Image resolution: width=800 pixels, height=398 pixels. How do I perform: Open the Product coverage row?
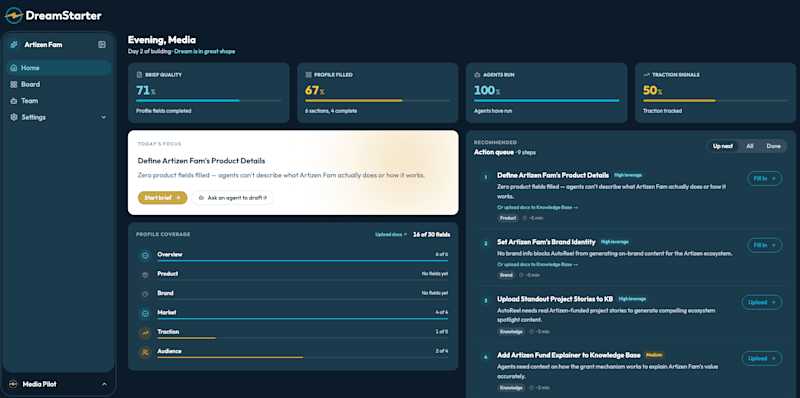point(293,275)
